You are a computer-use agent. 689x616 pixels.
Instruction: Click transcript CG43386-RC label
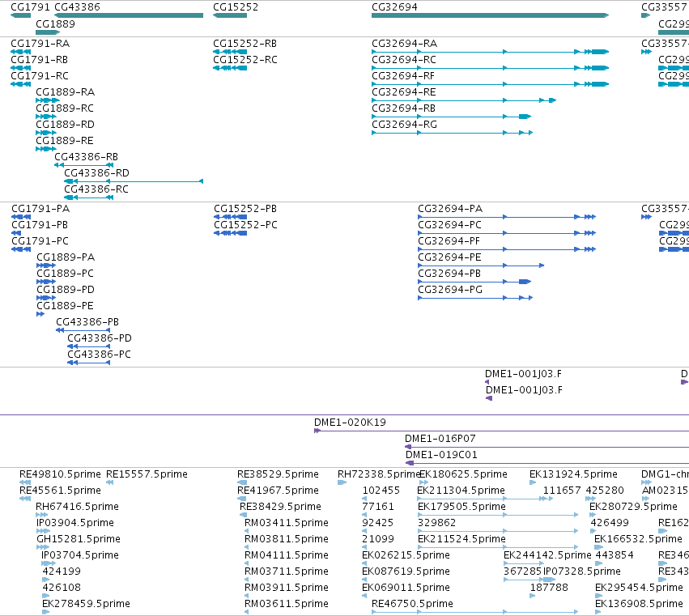point(96,189)
